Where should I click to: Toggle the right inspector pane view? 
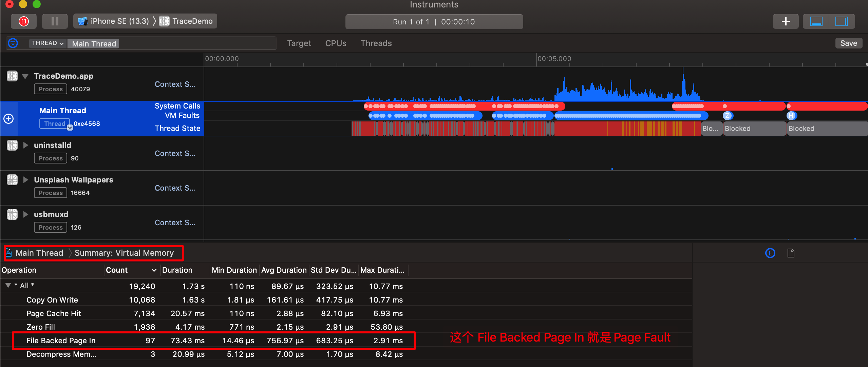(x=841, y=21)
